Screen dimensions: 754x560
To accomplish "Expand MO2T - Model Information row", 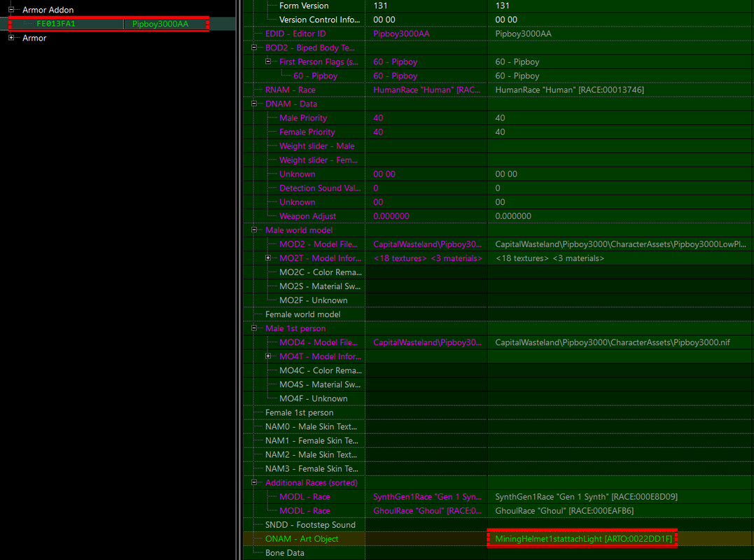I will [x=268, y=258].
